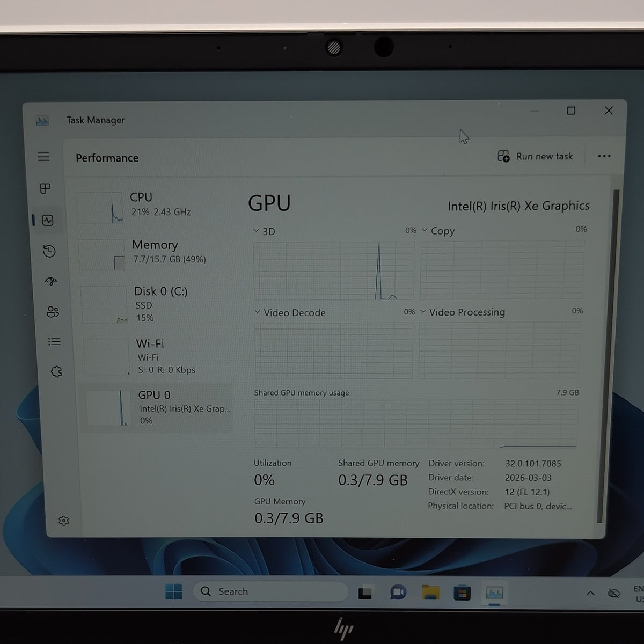Open the Startup apps page icon
This screenshot has height=644, width=644.
pos(52,281)
